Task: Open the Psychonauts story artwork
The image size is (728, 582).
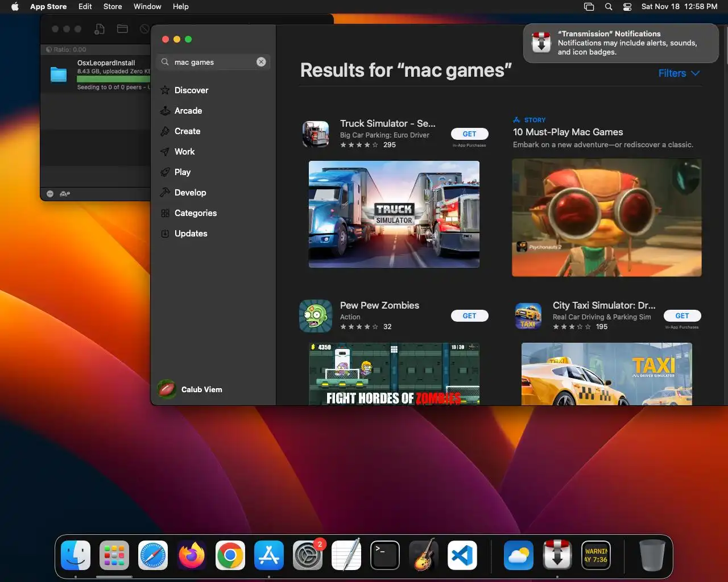Action: click(x=607, y=218)
